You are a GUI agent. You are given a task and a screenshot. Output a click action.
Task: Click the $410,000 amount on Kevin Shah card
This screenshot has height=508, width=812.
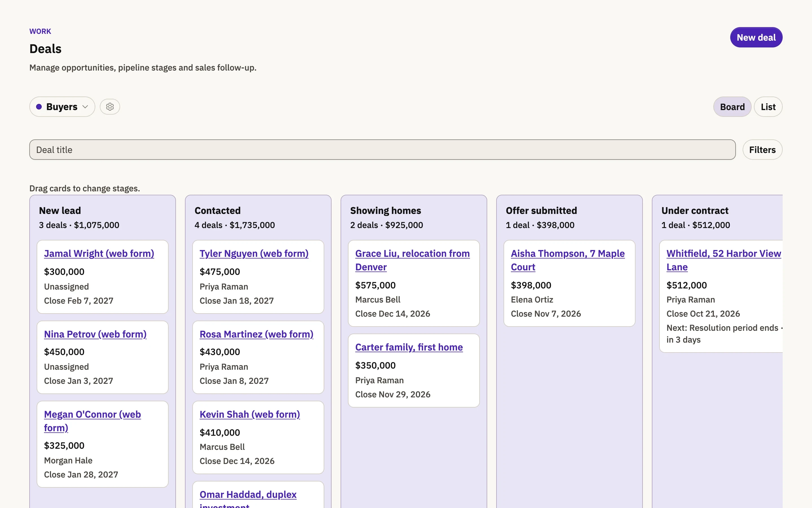coord(220,433)
